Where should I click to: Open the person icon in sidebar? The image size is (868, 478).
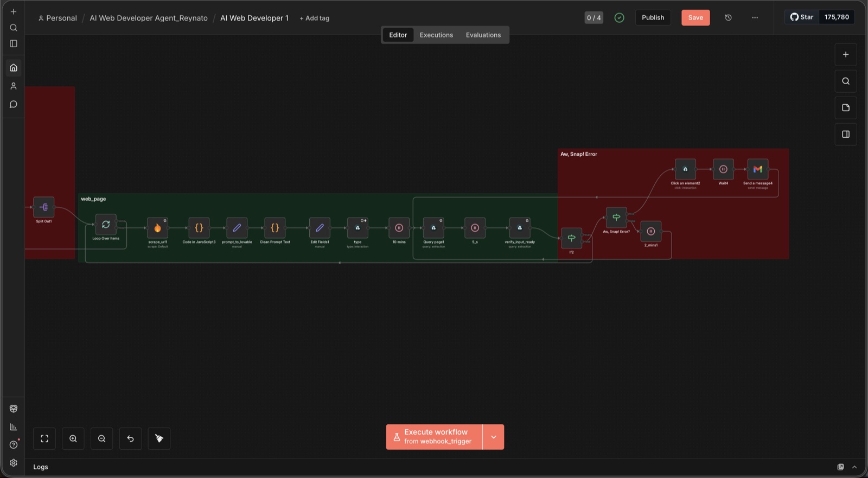point(14,86)
